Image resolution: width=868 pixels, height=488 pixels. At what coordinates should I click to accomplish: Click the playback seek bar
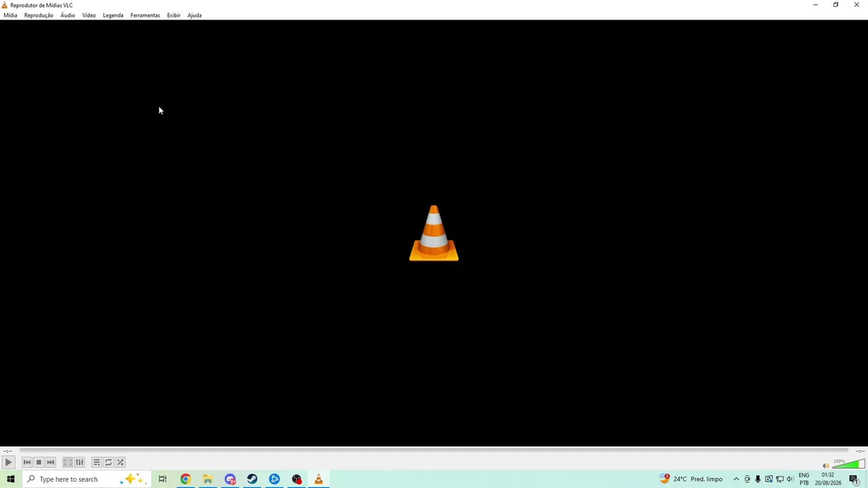434,451
